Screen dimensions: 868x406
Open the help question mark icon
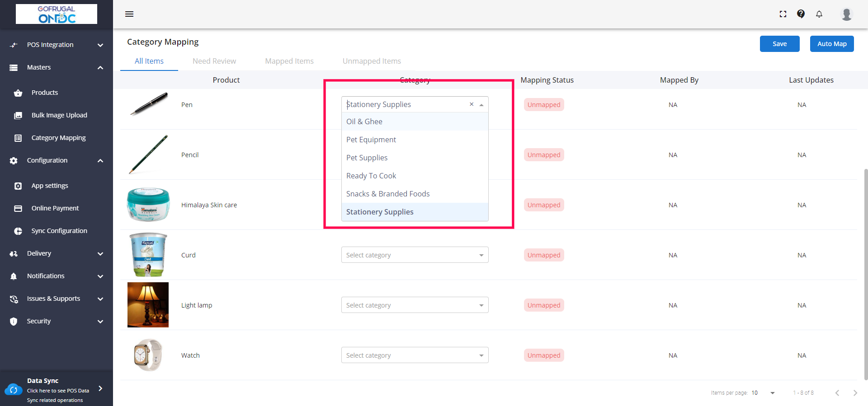click(x=801, y=14)
